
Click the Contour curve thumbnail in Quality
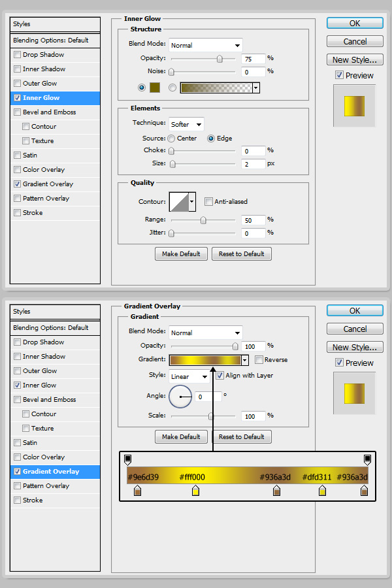pos(179,202)
